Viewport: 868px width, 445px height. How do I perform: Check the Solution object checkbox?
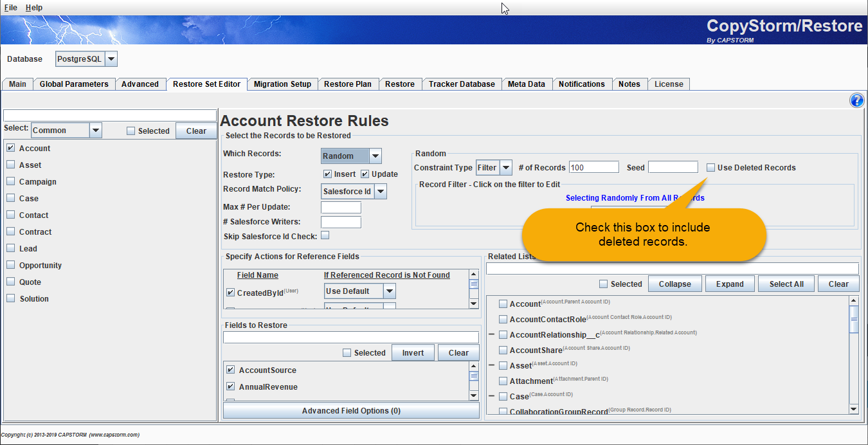pyautogui.click(x=11, y=298)
